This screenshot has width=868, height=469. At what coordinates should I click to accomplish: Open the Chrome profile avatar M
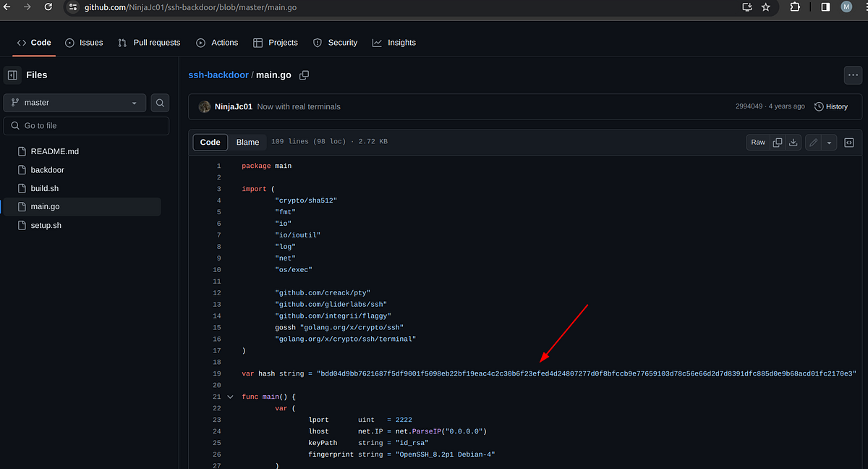point(846,7)
